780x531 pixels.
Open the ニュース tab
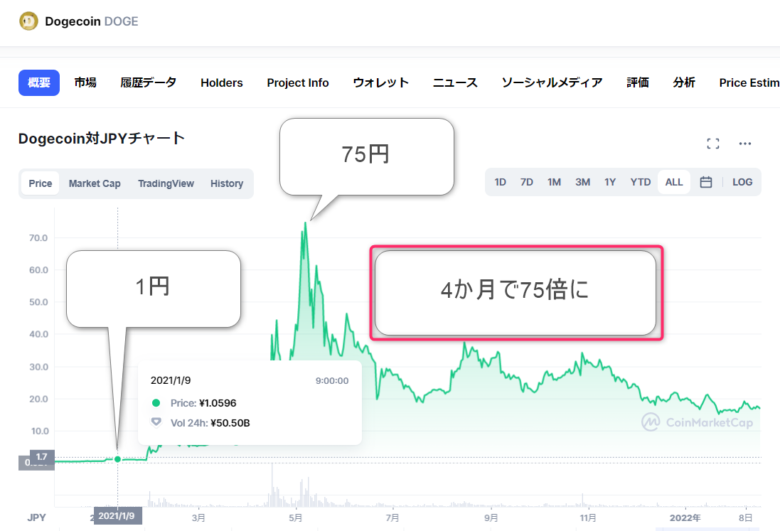455,83
